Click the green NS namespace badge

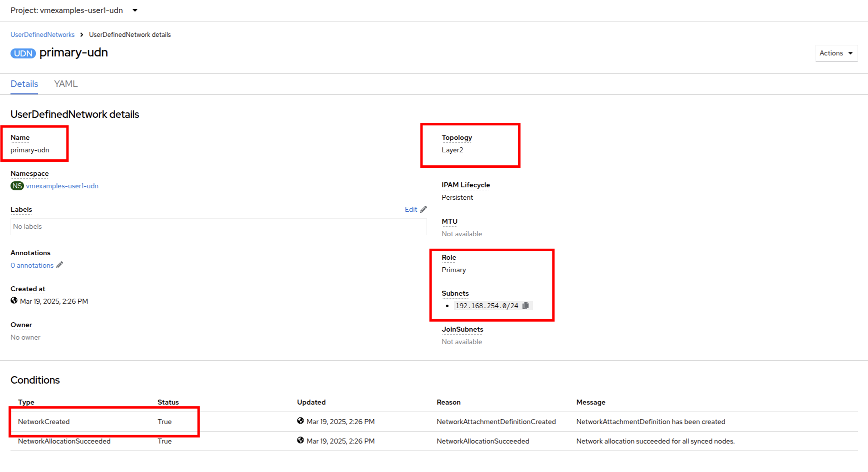[x=17, y=186]
